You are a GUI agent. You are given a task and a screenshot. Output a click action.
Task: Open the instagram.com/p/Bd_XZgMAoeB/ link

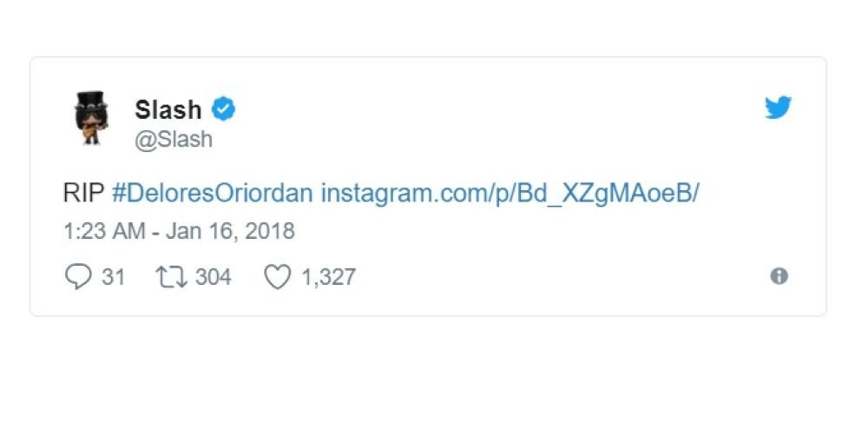tap(510, 193)
